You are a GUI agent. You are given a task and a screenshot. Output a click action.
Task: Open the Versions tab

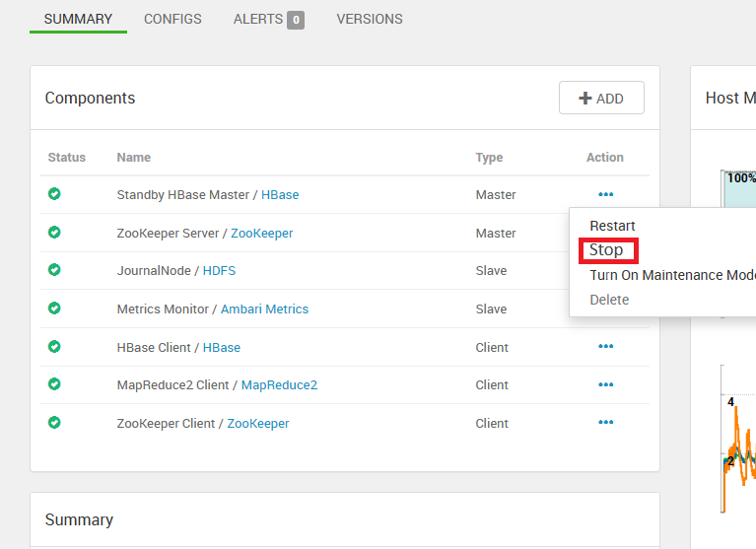370,20
